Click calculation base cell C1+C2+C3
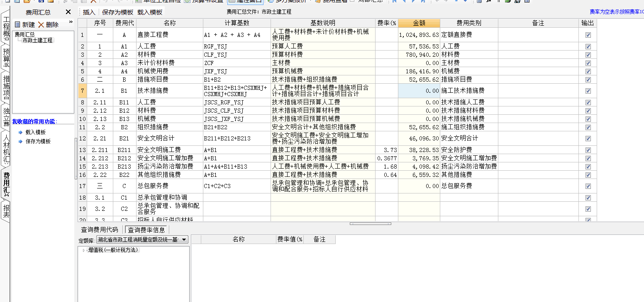Viewport: 644px width, 302px height. (x=237, y=186)
